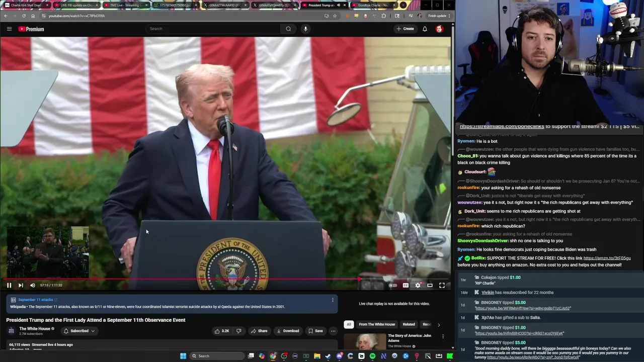Open a new browser tab
The height and width of the screenshot is (362, 644).
click(x=403, y=5)
